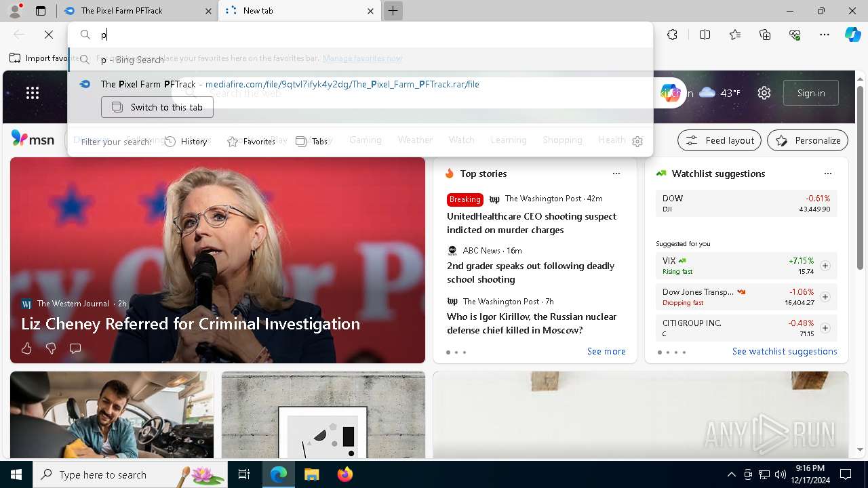Open Browser essentials heart icon
Image resolution: width=868 pixels, height=488 pixels.
[795, 35]
